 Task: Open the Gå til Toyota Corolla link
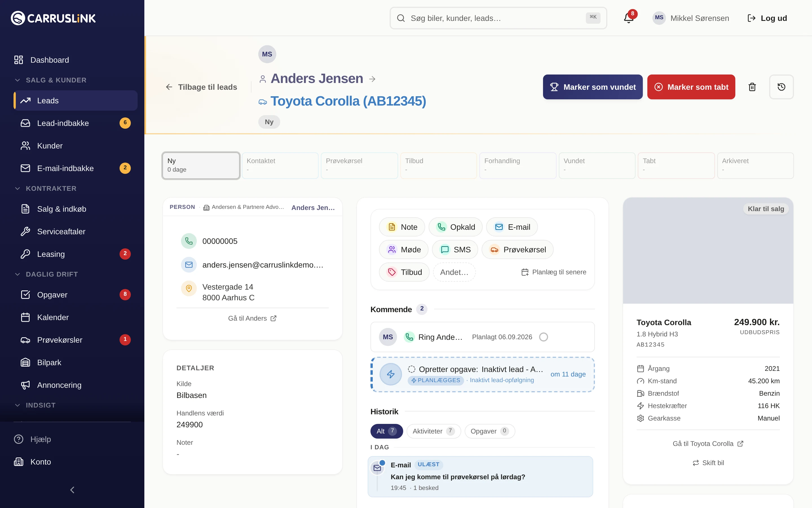tap(708, 443)
